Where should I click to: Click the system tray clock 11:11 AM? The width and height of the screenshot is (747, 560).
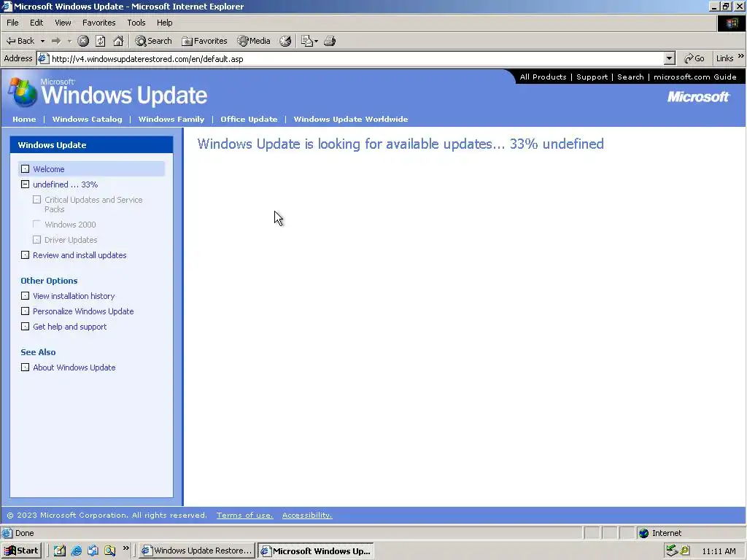pos(719,551)
